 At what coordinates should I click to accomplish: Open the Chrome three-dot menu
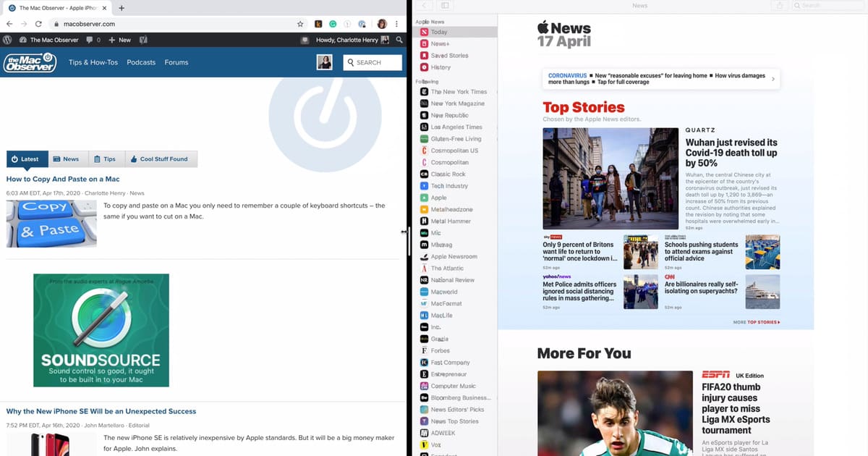pyautogui.click(x=396, y=24)
